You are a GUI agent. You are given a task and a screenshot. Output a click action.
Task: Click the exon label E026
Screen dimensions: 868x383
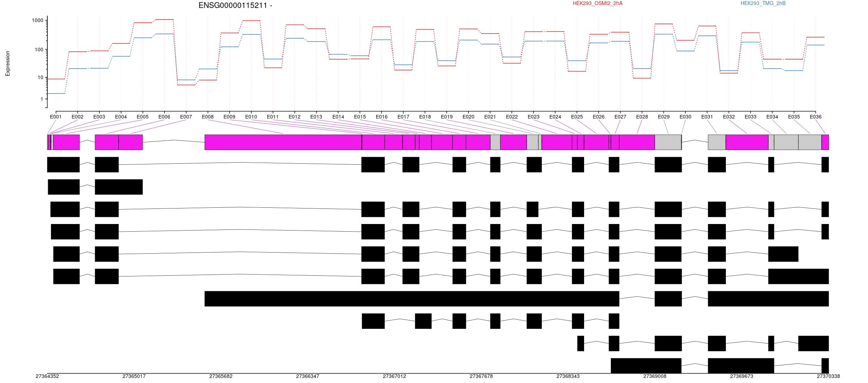pyautogui.click(x=599, y=117)
